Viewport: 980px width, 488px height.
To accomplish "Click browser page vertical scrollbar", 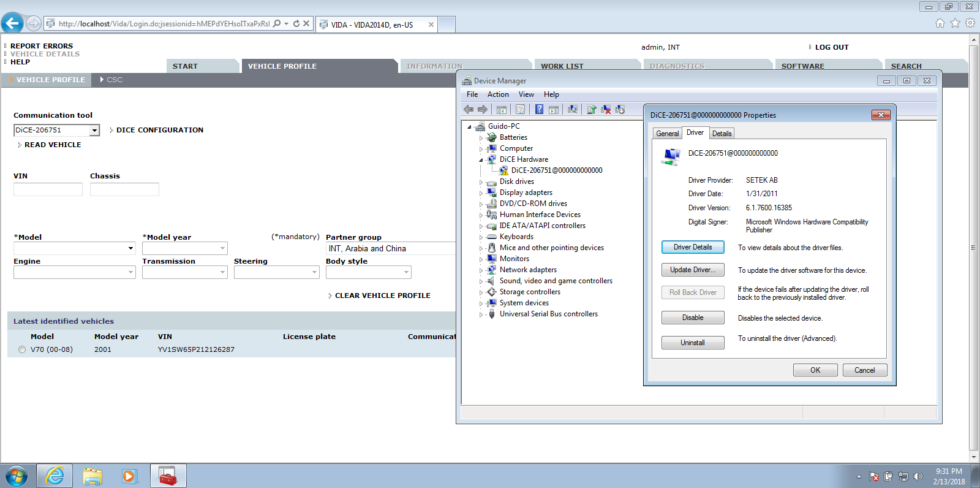I will point(974,248).
